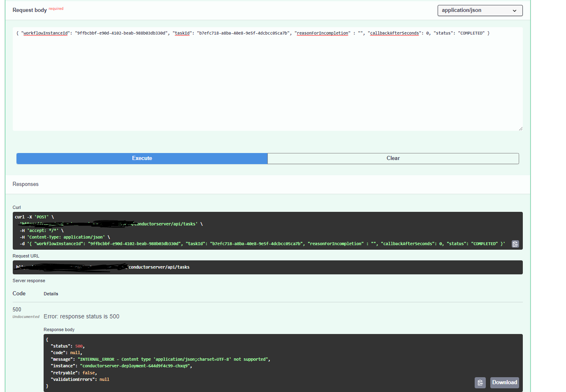This screenshot has width=566, height=392.
Task: Click the Error: response status is 500 text
Action: pos(81,316)
